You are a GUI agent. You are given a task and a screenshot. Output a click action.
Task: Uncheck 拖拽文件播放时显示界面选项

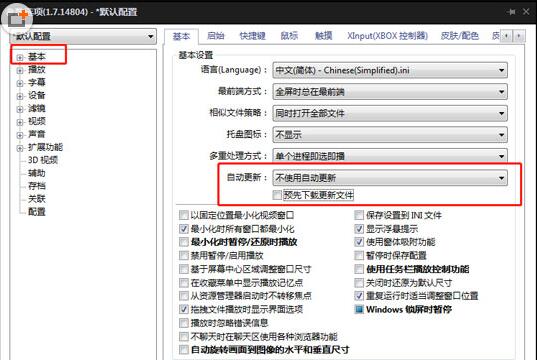184,309
